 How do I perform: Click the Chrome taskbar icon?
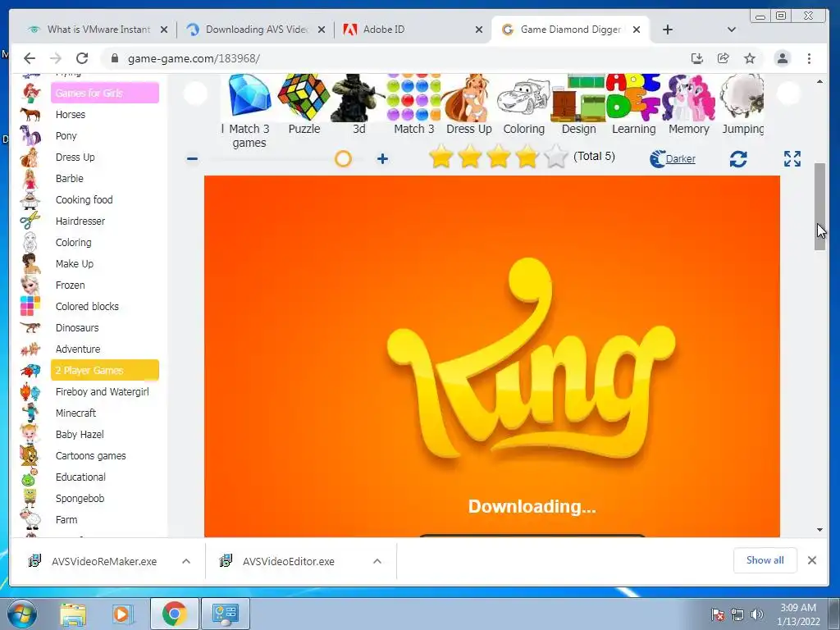point(174,614)
